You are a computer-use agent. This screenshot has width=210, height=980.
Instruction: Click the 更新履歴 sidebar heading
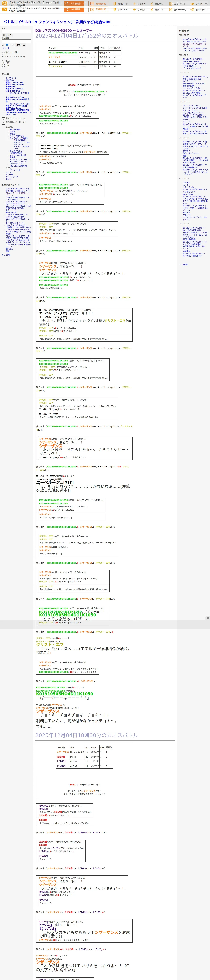(x=184, y=31)
